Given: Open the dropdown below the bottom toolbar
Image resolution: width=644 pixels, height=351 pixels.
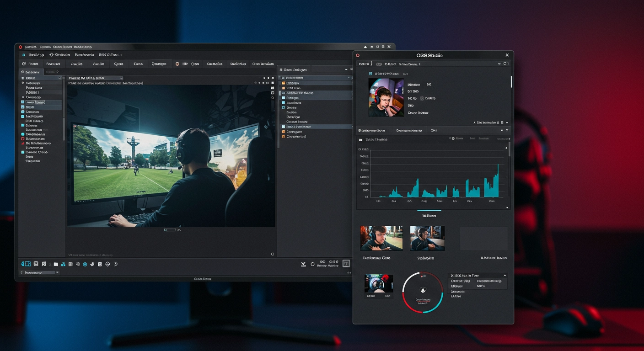Looking at the screenshot, I should click(x=39, y=272).
